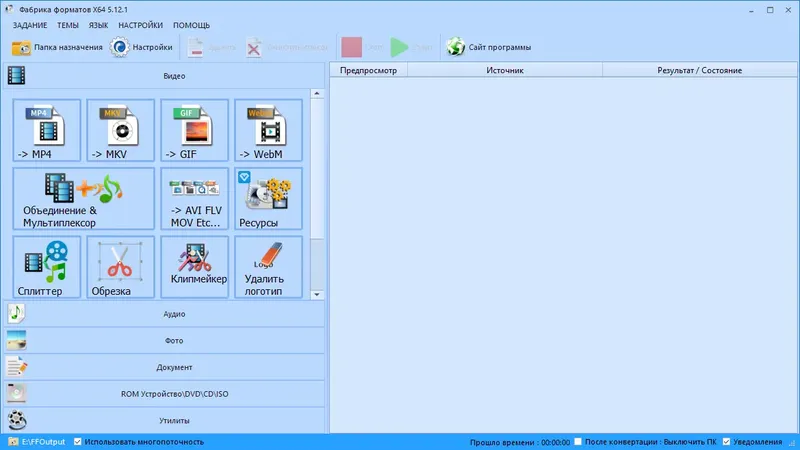Viewport: 800px width, 450px height.
Task: Click the Фабрика форматов window title icon
Action: [x=9, y=9]
